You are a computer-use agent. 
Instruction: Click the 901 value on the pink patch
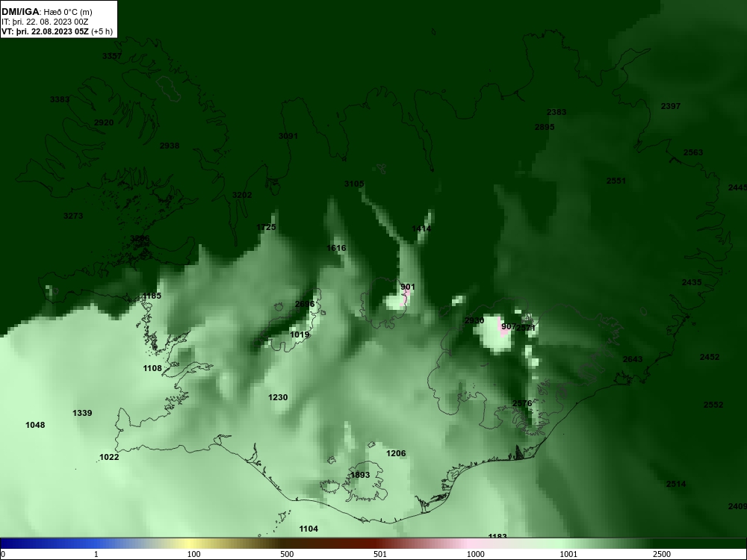coord(408,287)
